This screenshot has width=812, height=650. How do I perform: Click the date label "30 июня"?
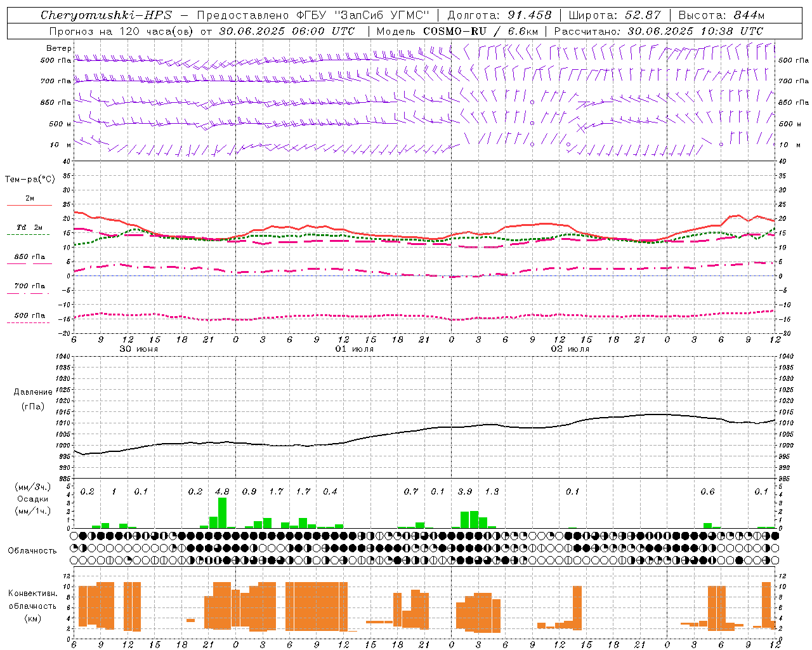139,349
